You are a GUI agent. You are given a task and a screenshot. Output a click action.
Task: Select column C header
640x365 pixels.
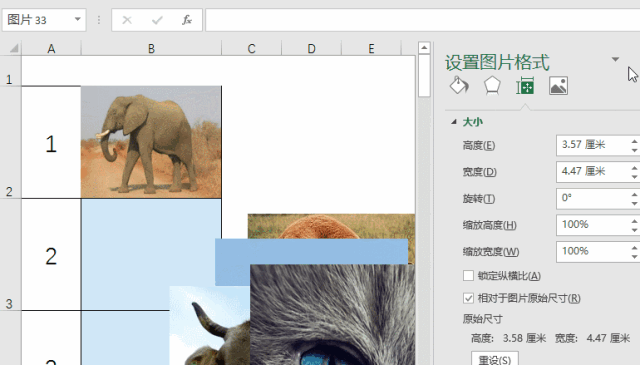click(x=251, y=49)
